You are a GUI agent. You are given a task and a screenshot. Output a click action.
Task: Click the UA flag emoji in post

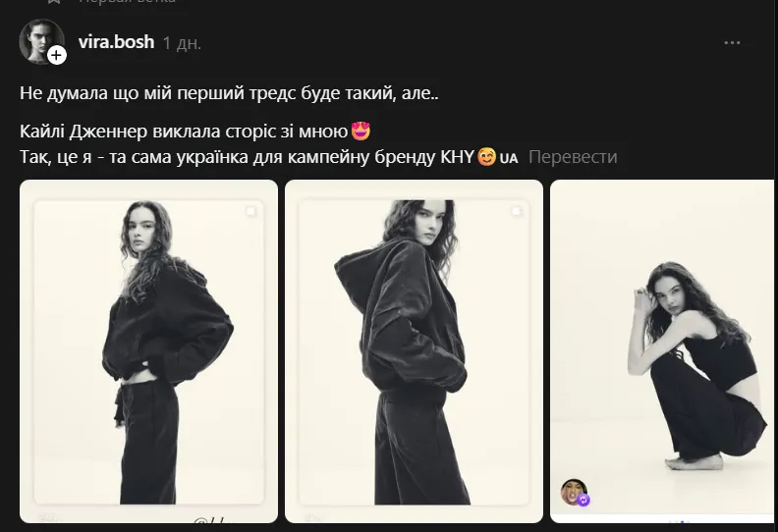[x=509, y=158]
